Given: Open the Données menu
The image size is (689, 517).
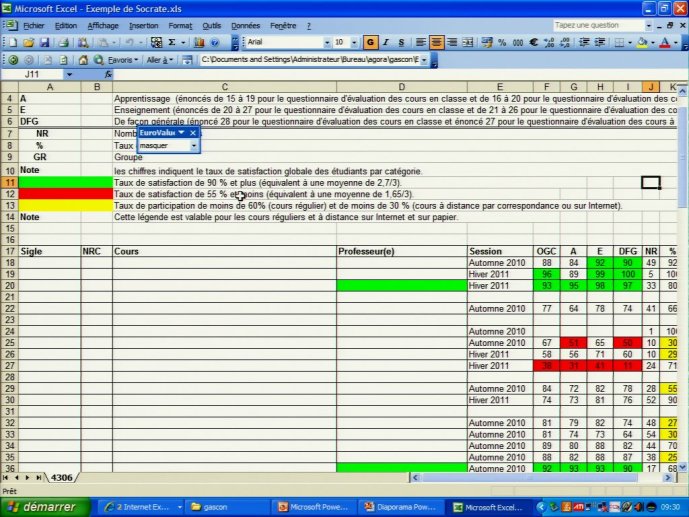Looking at the screenshot, I should [x=245, y=26].
